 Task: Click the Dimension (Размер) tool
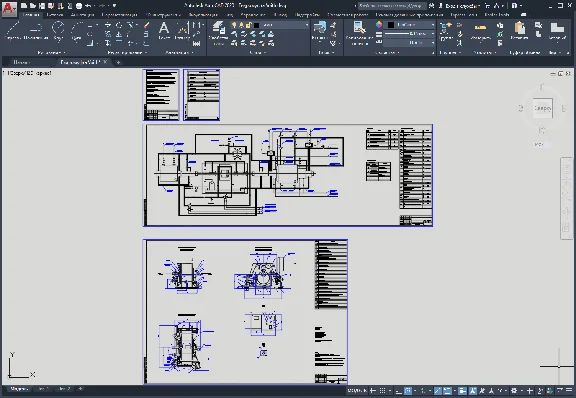tap(182, 30)
